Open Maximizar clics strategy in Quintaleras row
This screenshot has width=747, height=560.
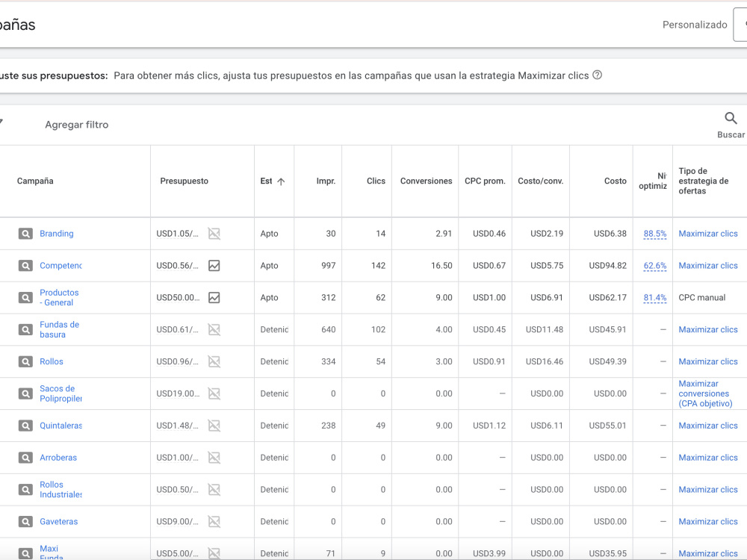[708, 426]
